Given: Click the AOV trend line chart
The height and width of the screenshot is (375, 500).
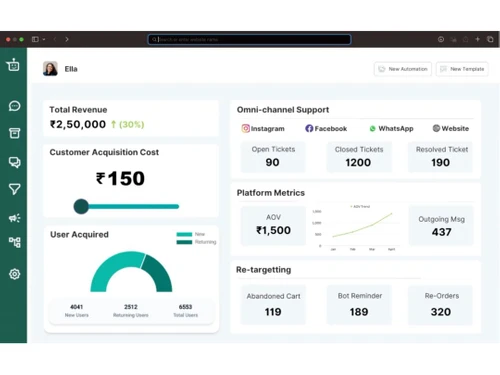Looking at the screenshot, I should click(357, 227).
